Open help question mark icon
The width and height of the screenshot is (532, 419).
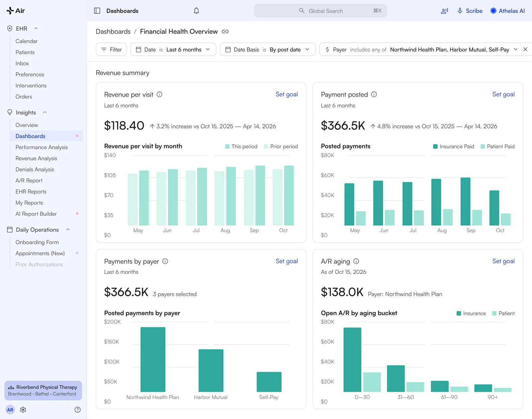[77, 410]
